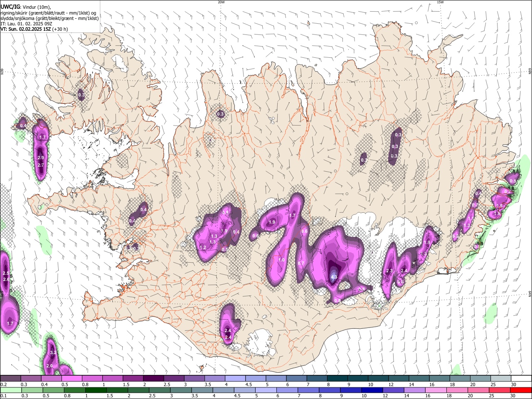Click the upper scale swatch between 0.2 and 0.3
The width and height of the screenshot is (532, 399).
[x=10, y=379]
